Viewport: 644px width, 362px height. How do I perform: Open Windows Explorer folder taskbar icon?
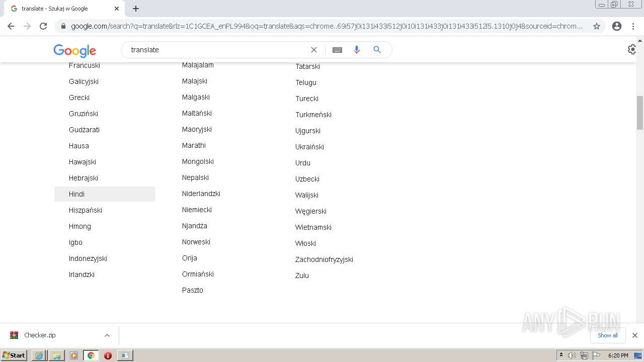coord(56,355)
